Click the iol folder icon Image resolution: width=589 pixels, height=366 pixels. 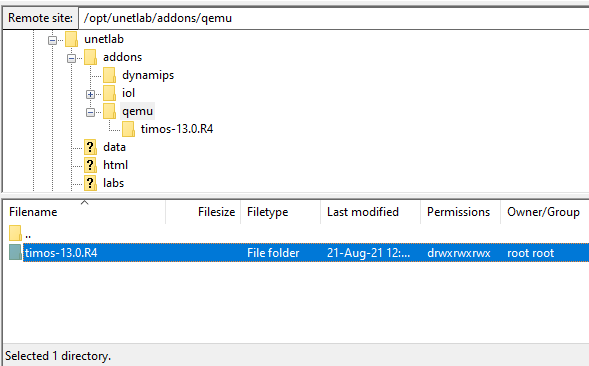109,93
